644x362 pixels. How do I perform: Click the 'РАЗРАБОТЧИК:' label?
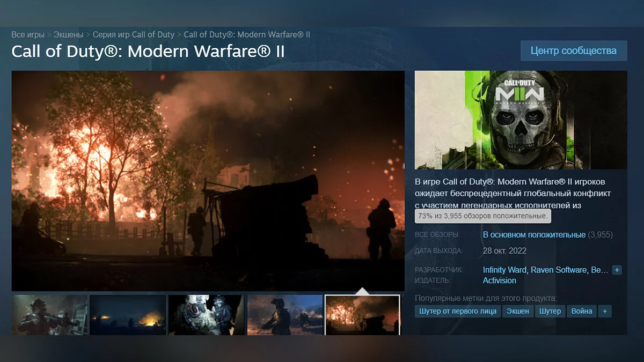click(x=439, y=270)
